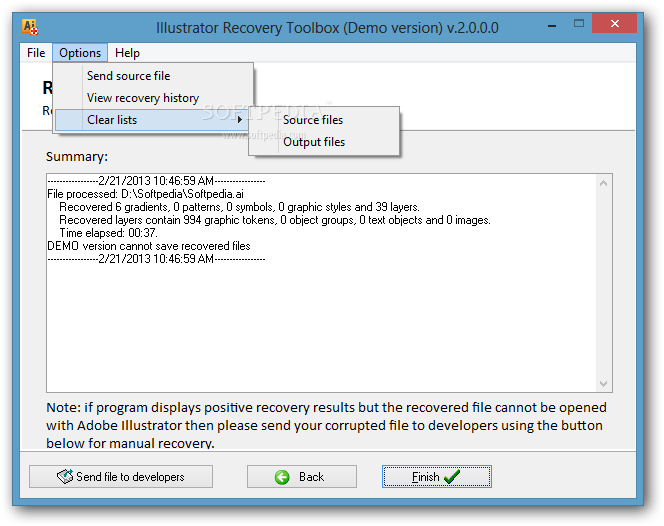Open the Help menu

tap(127, 53)
